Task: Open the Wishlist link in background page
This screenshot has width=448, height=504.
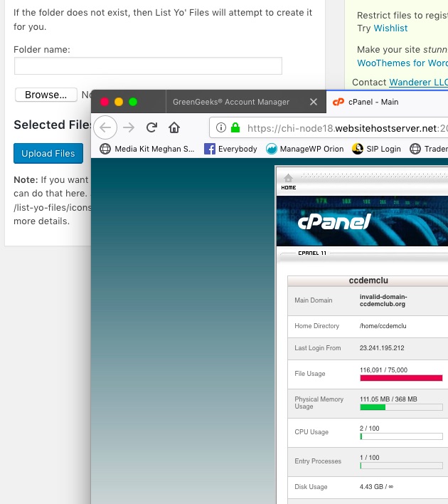Action: (x=390, y=28)
